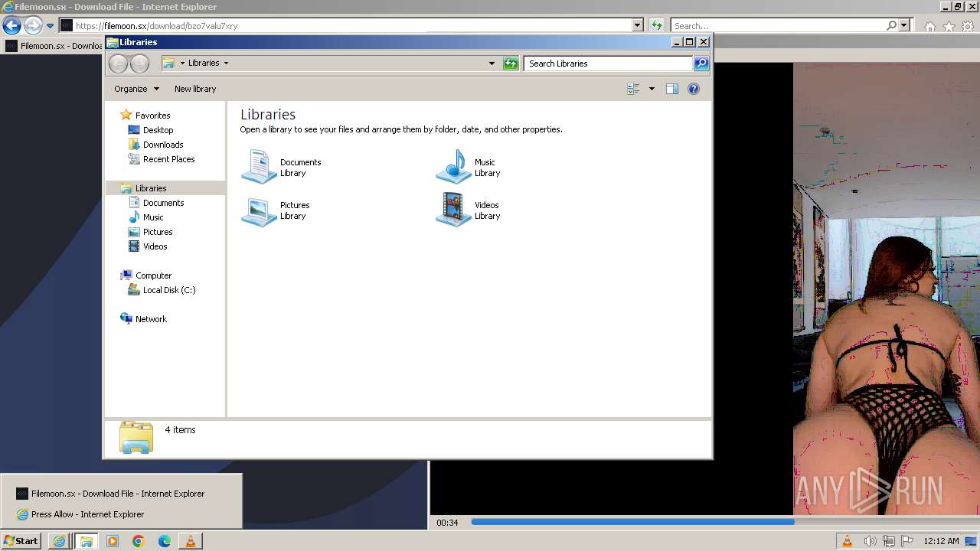Image resolution: width=980 pixels, height=551 pixels.
Task: Click Windows Explorer taskbar icon
Action: [86, 541]
